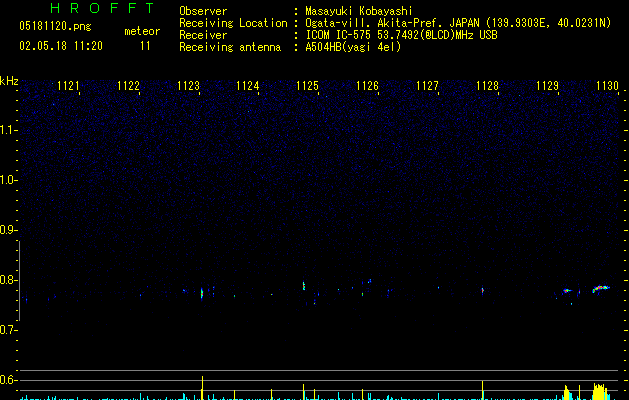Click the HROFFT title text
The height and width of the screenshot is (400, 629).
point(102,8)
